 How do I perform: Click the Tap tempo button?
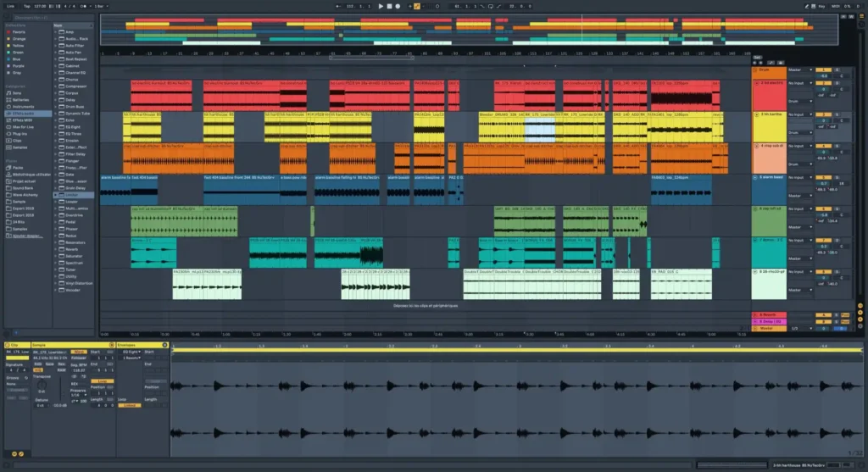pos(26,6)
